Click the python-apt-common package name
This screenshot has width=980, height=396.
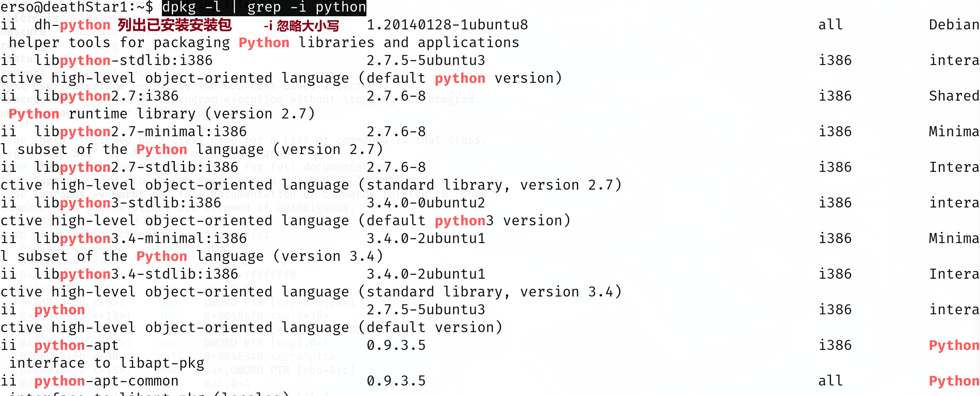(106, 381)
